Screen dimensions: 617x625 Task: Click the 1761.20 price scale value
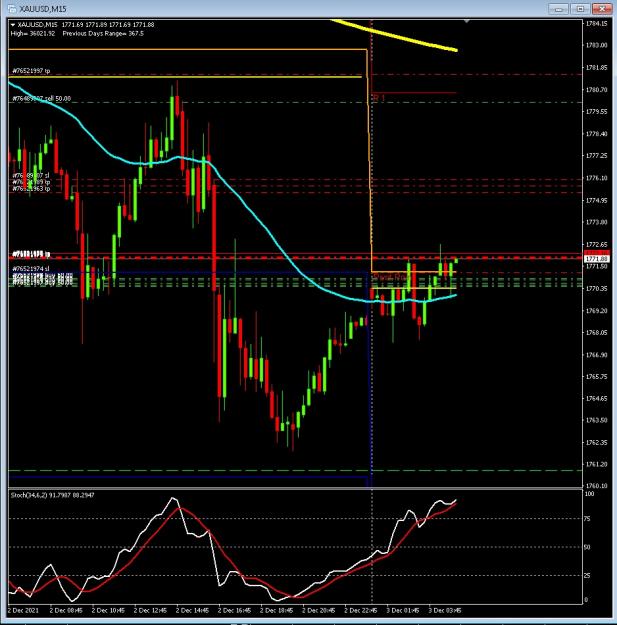tap(596, 464)
